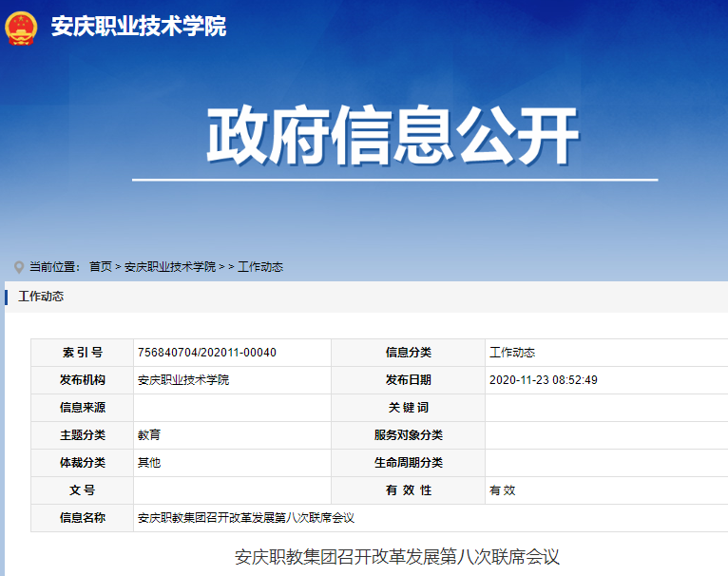Click the 信息分类 label cell

point(408,353)
